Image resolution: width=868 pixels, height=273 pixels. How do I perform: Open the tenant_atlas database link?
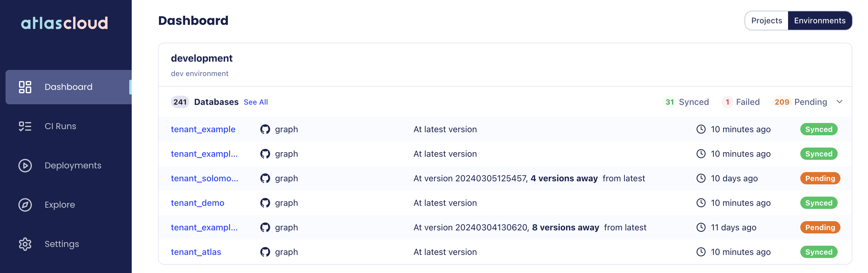tap(196, 252)
